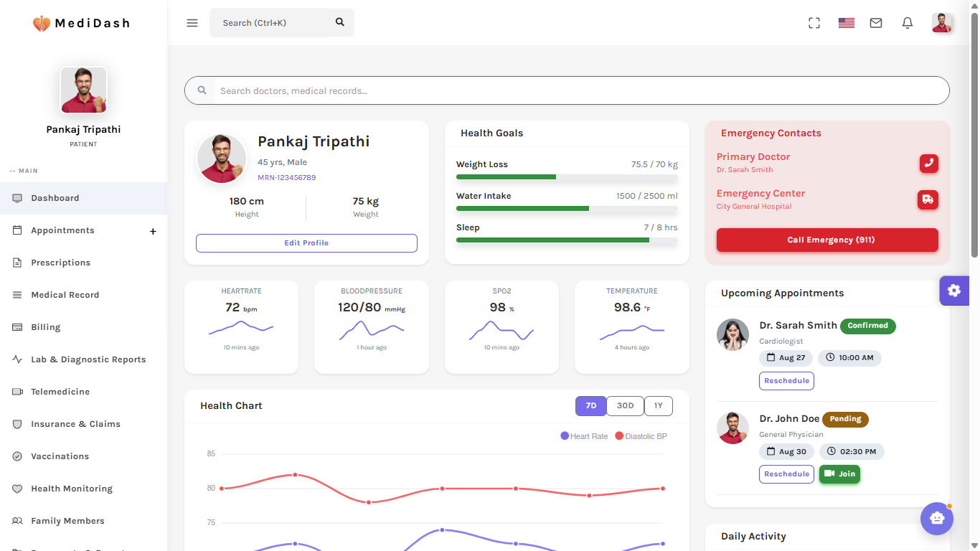The width and height of the screenshot is (980, 551).
Task: Open the chatbot assistant bubble
Action: coord(937,518)
